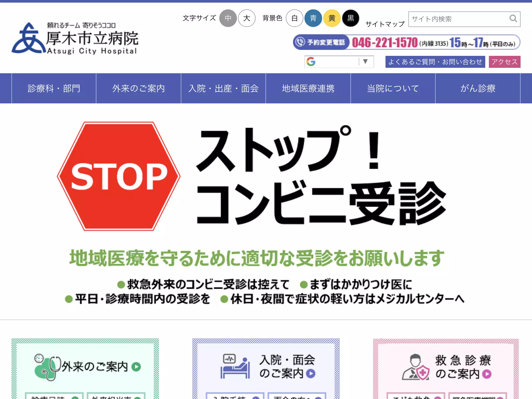Open 診療科・部門 menu
The height and width of the screenshot is (399, 532).
(54, 88)
